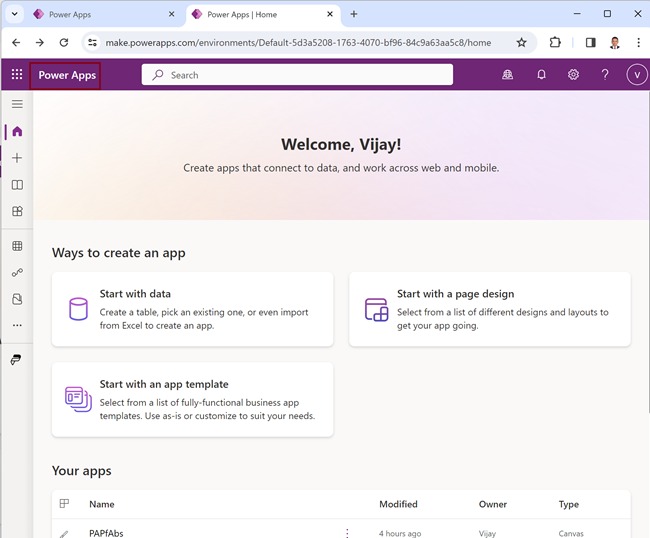
Task: Open the app launcher waffle icon
Action: pyautogui.click(x=17, y=75)
